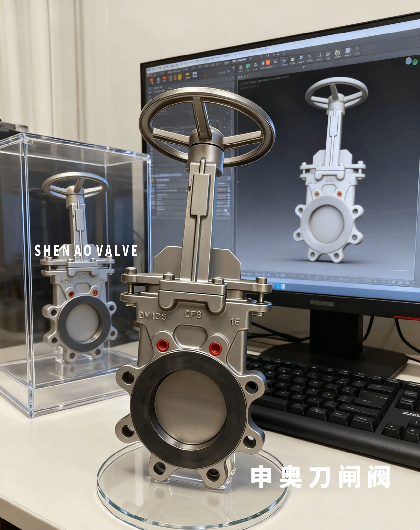Click the orange square icon in top toolbar
The width and height of the screenshot is (420, 530).
(267, 62)
